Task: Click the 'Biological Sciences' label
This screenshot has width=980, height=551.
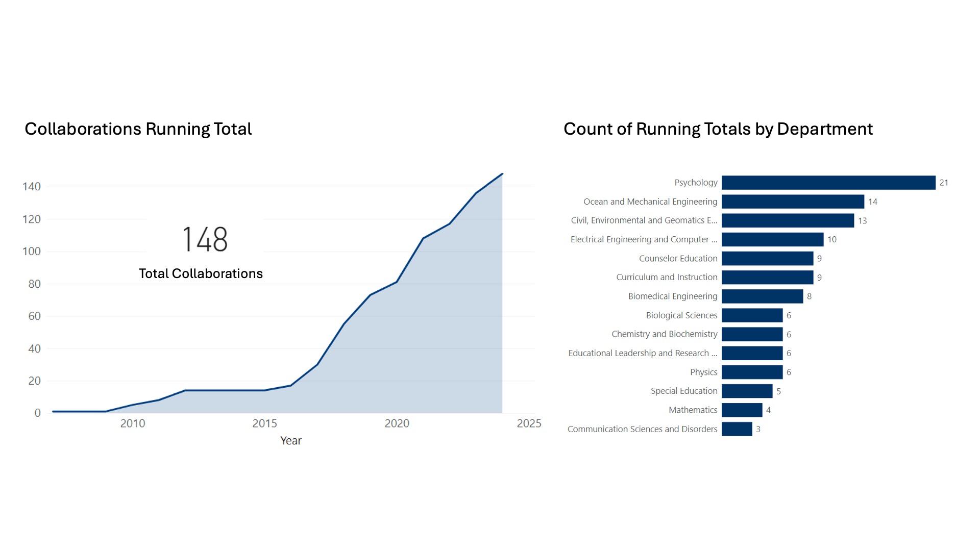Action: tap(681, 315)
